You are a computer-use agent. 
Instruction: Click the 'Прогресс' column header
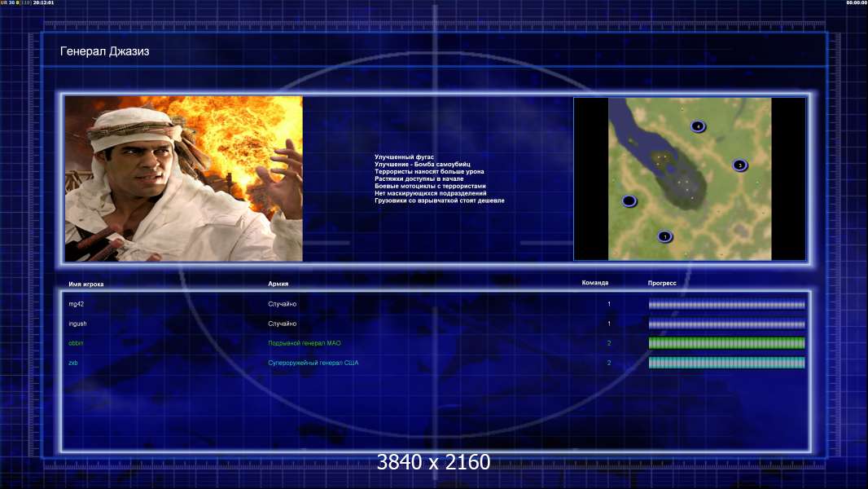(662, 283)
